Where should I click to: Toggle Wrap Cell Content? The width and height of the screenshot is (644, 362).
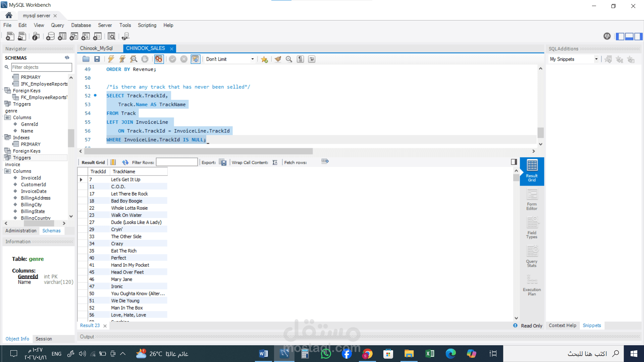275,162
